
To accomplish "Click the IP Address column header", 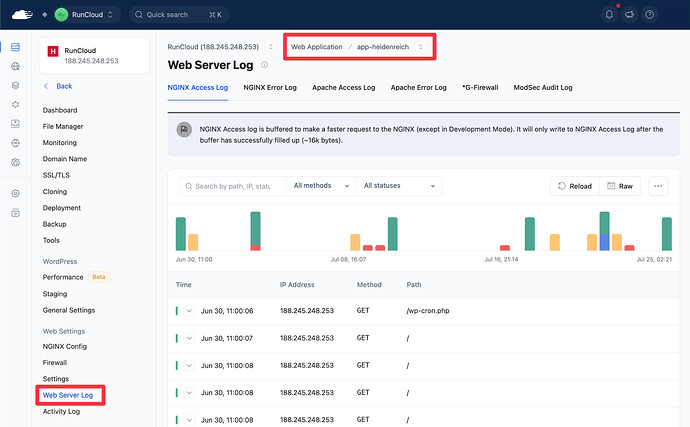I will (297, 285).
